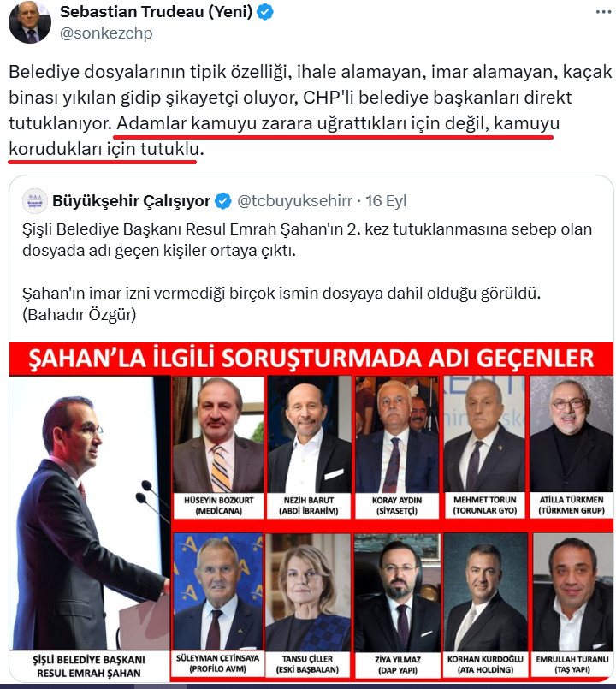The width and height of the screenshot is (616, 689).
Task: Open the quoted tweet text about Şişli Belediye Başkanı
Action: [x=307, y=271]
